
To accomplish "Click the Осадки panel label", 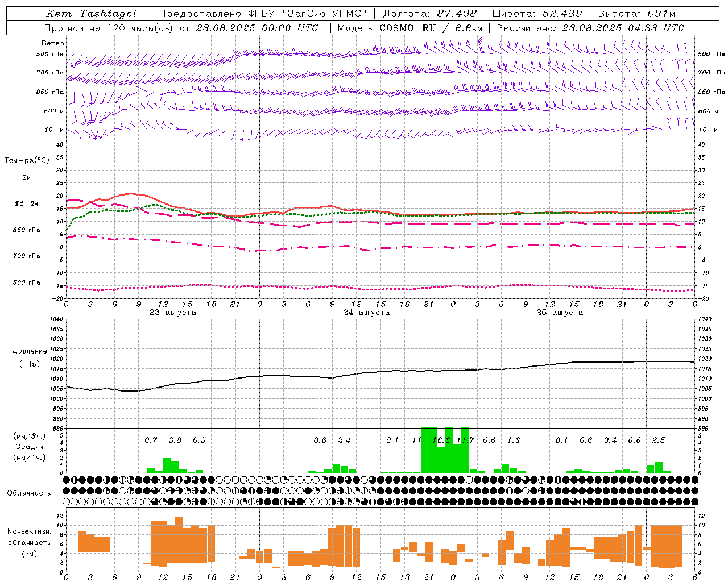I will tap(29, 447).
